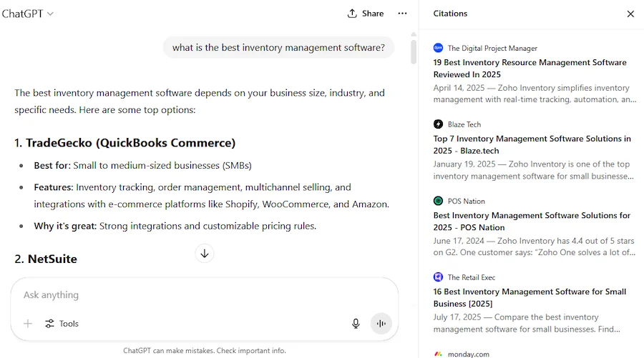
Task: Click the 'Best for:' bullet line
Action: click(x=142, y=166)
